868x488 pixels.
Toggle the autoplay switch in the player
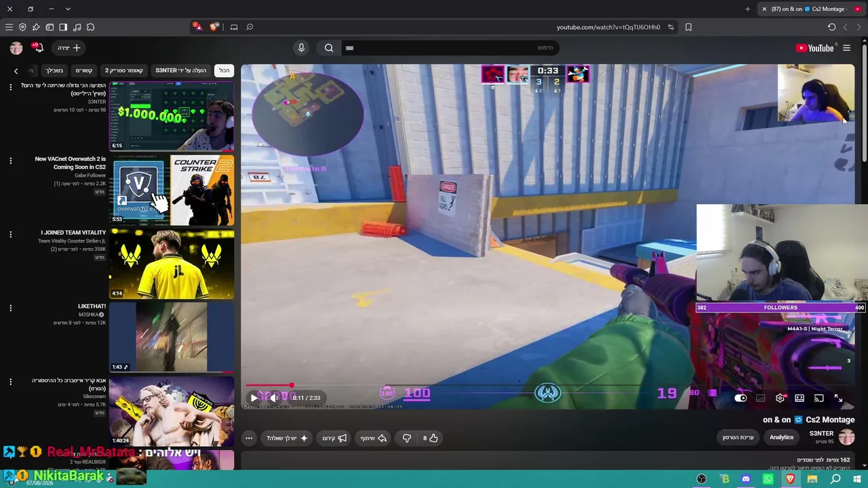point(741,399)
